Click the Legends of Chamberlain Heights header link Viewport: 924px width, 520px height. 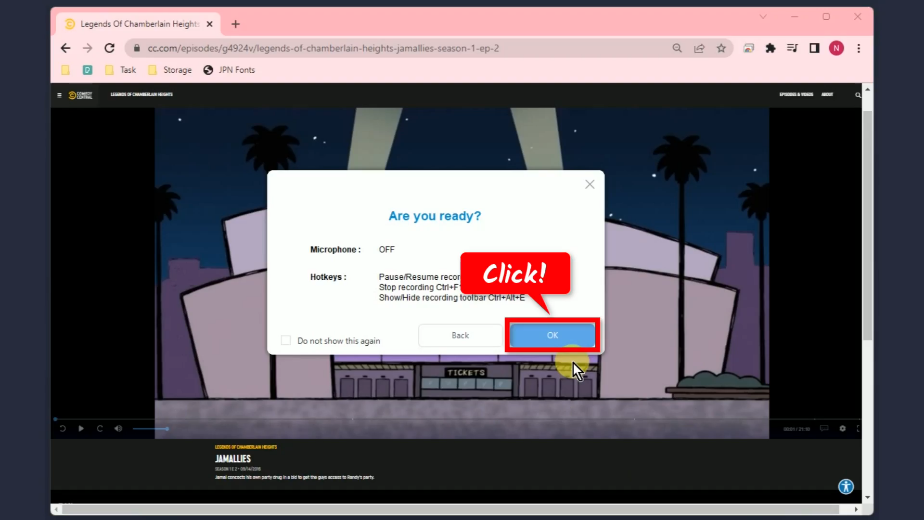tap(141, 94)
